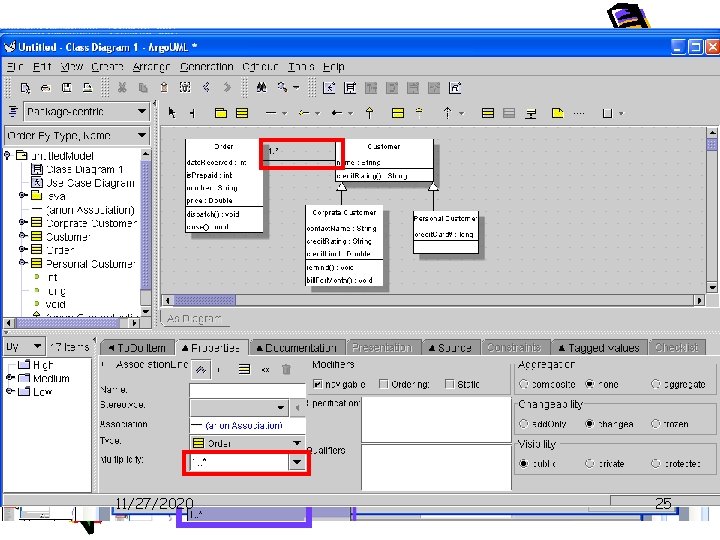Open the Arrange menu
Image resolution: width=720 pixels, height=540 pixels.
[151, 67]
